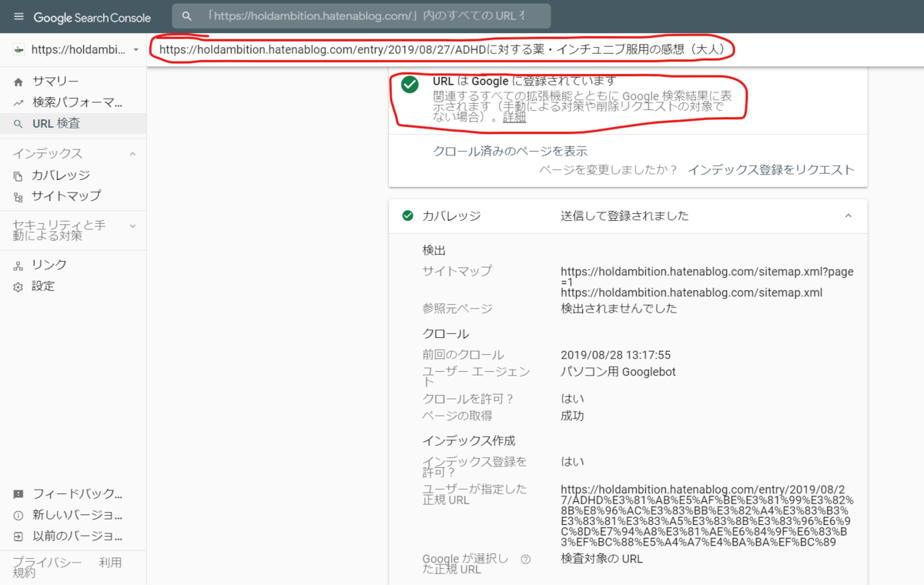Viewport: 924px width, 585px height.
Task: Open the プライバシー link
Action: (x=47, y=563)
